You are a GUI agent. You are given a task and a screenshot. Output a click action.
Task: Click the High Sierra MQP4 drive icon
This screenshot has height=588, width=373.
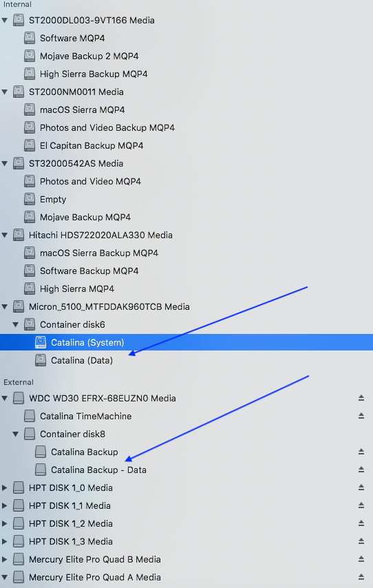[30, 288]
